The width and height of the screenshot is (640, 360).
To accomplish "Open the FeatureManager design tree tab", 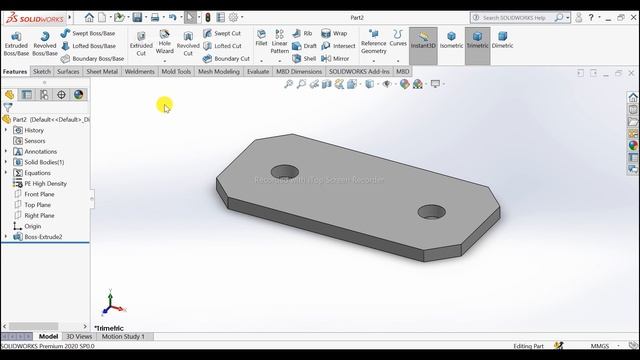I will (x=9, y=95).
